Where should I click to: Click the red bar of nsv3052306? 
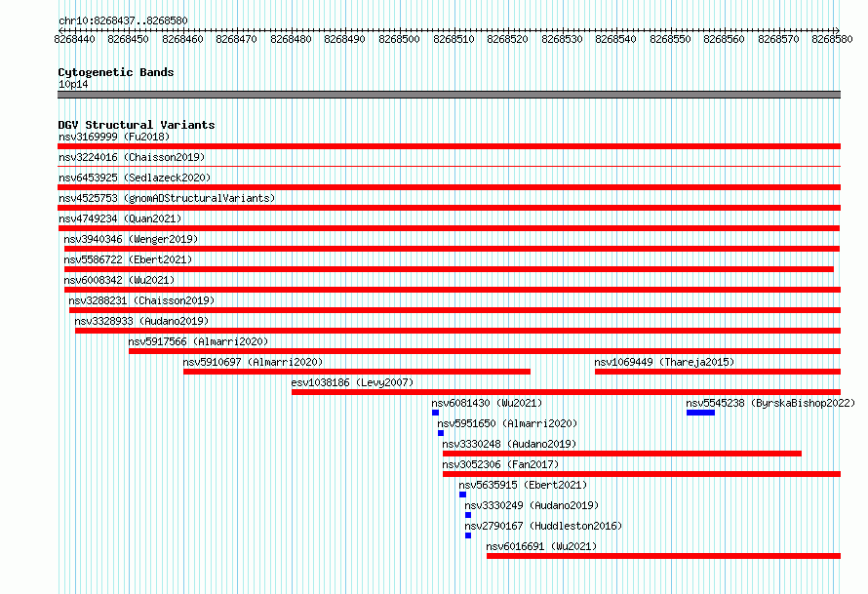point(642,474)
